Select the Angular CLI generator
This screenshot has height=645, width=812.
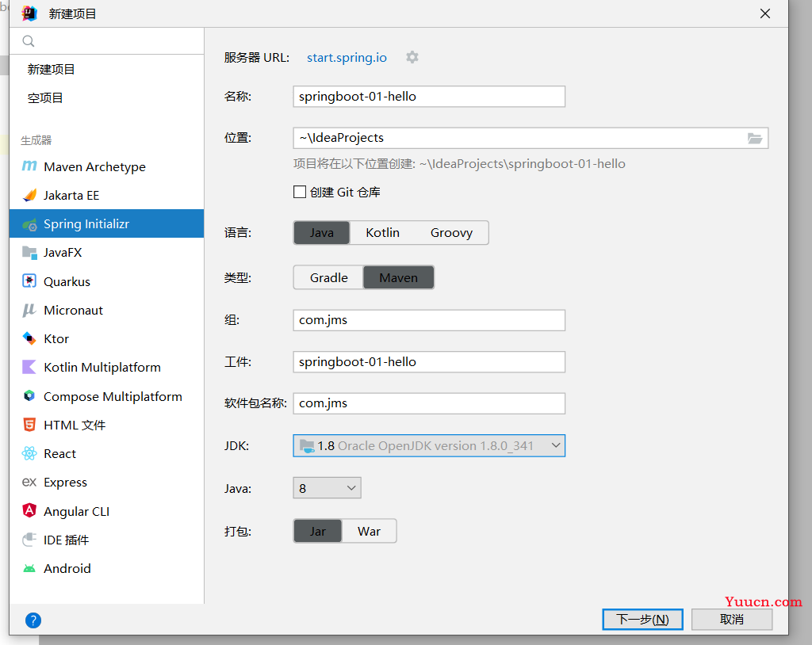coord(107,511)
